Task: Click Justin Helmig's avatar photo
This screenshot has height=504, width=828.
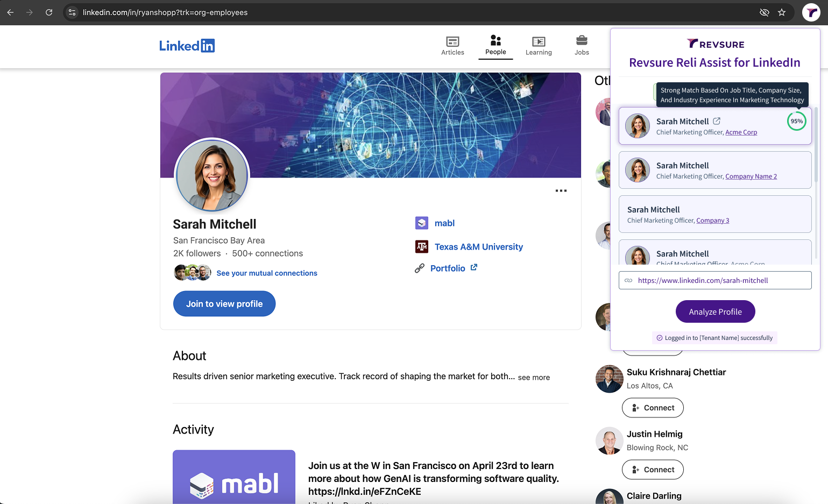Action: [x=610, y=441]
